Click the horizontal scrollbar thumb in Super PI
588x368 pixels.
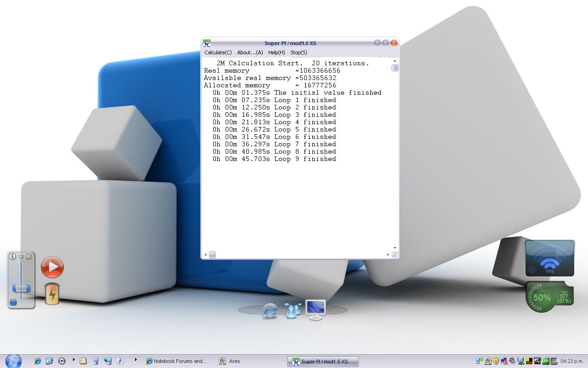(x=212, y=254)
